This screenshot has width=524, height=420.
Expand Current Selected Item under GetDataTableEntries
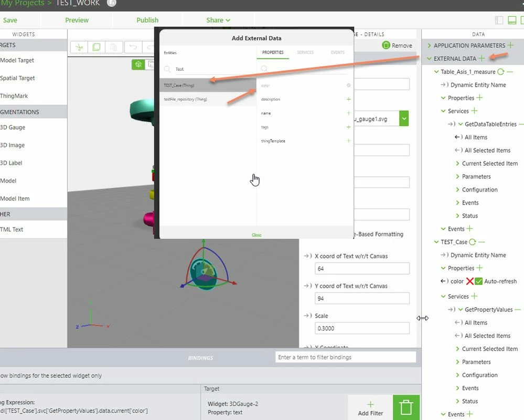[457, 164]
